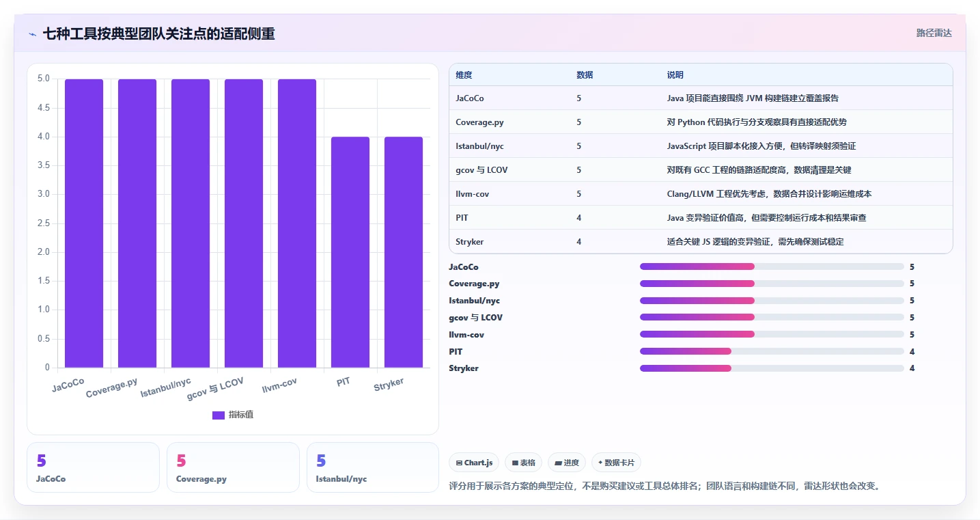Screen dimensions: 980x520
Task: Click the PIT bar in chart
Action: tap(350, 252)
